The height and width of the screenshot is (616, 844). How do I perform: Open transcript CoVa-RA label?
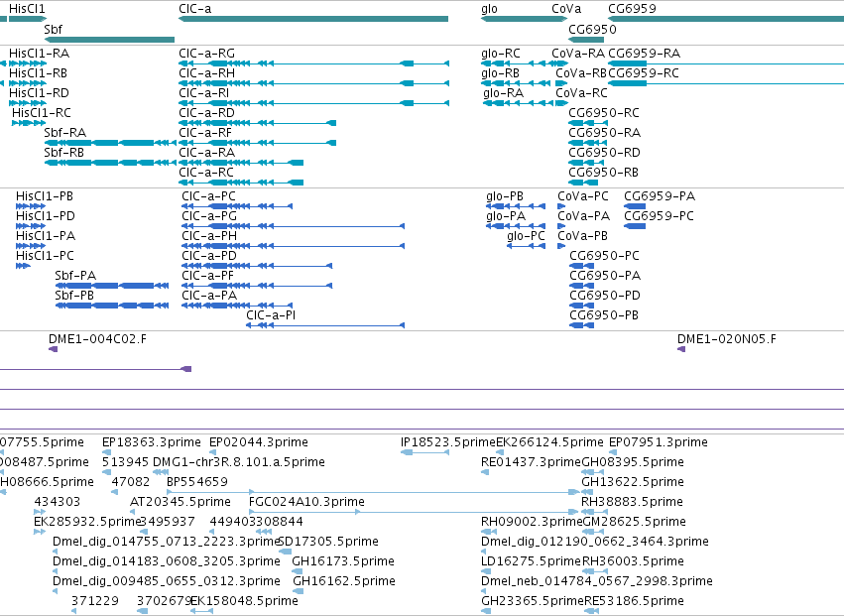click(578, 54)
